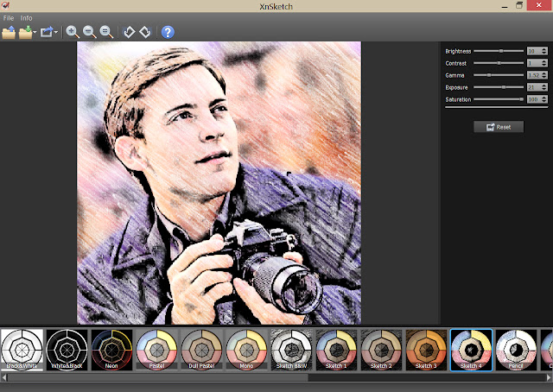Apply the Pastel effect preset
Image resolution: width=553 pixels, height=392 pixels.
coord(156,350)
